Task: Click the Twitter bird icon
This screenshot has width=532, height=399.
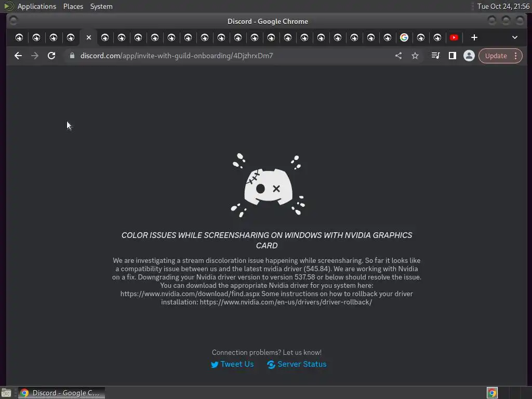Action: coord(215,364)
